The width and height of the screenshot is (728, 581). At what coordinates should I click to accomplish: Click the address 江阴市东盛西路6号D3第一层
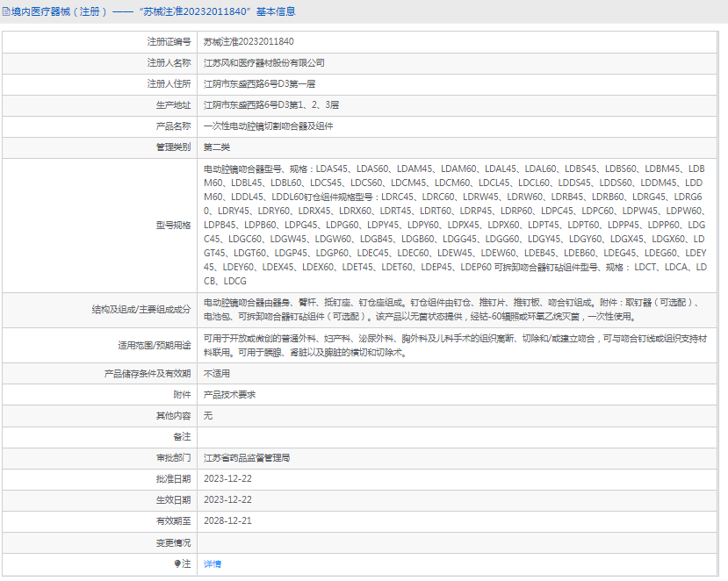pos(260,84)
